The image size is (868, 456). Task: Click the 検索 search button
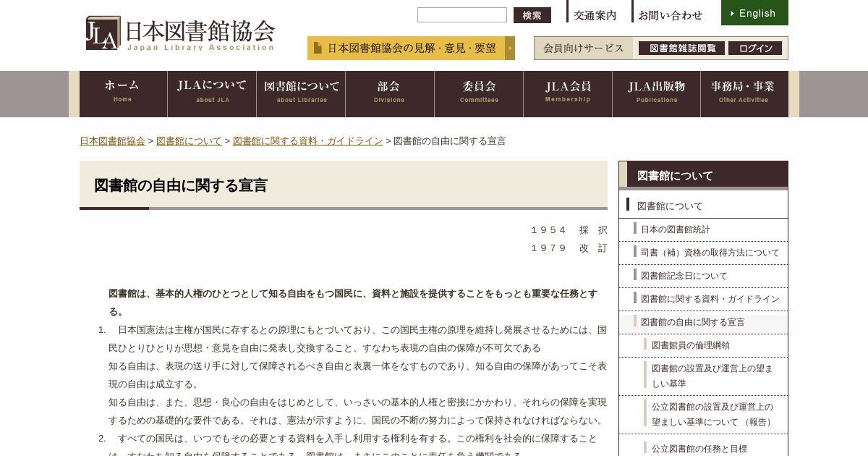532,15
